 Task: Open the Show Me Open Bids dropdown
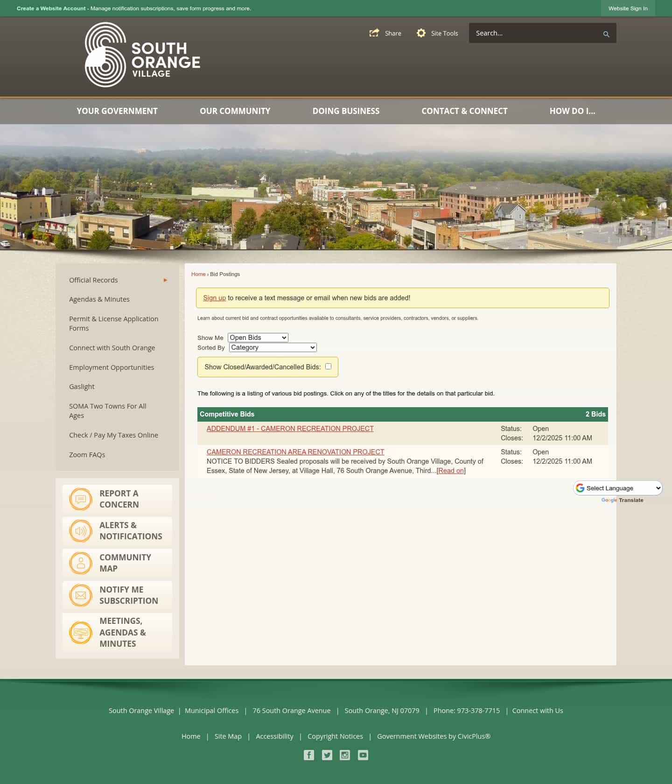pos(258,338)
